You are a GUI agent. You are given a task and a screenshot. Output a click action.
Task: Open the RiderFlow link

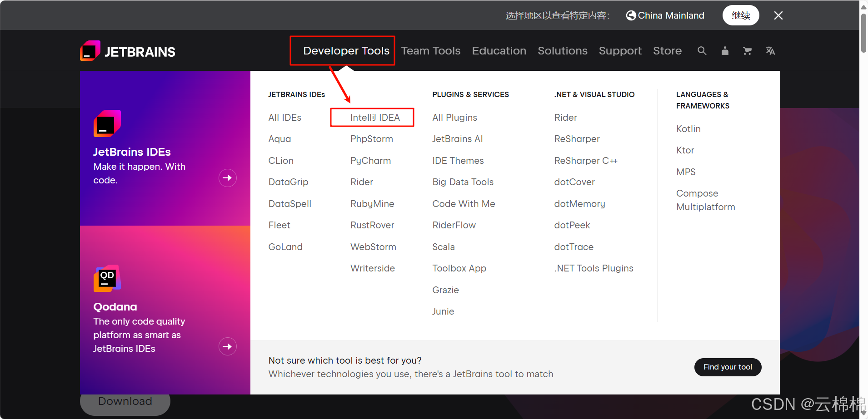(x=454, y=225)
